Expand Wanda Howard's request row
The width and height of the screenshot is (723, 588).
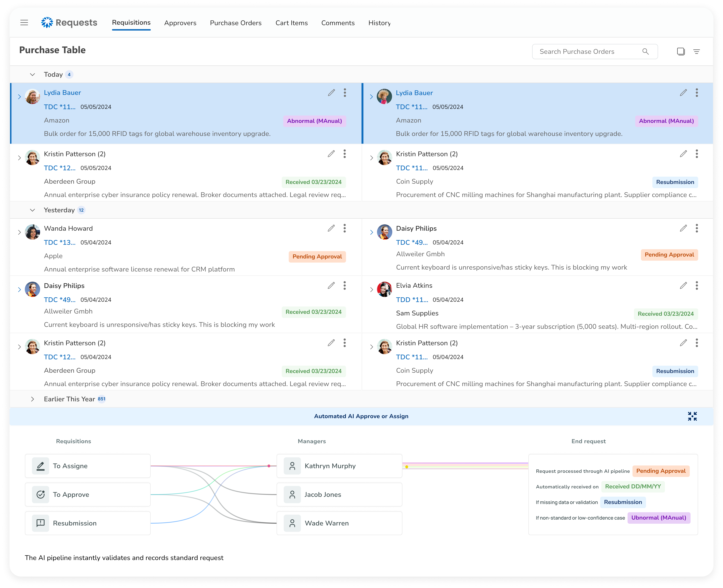pos(19,232)
